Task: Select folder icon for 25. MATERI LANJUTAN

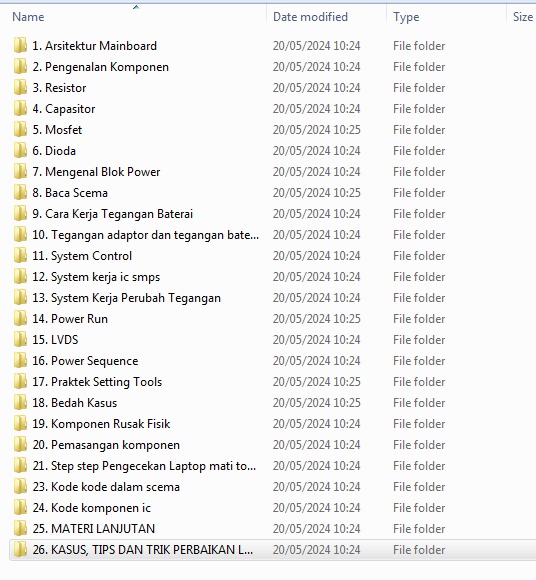Action: pyautogui.click(x=20, y=529)
